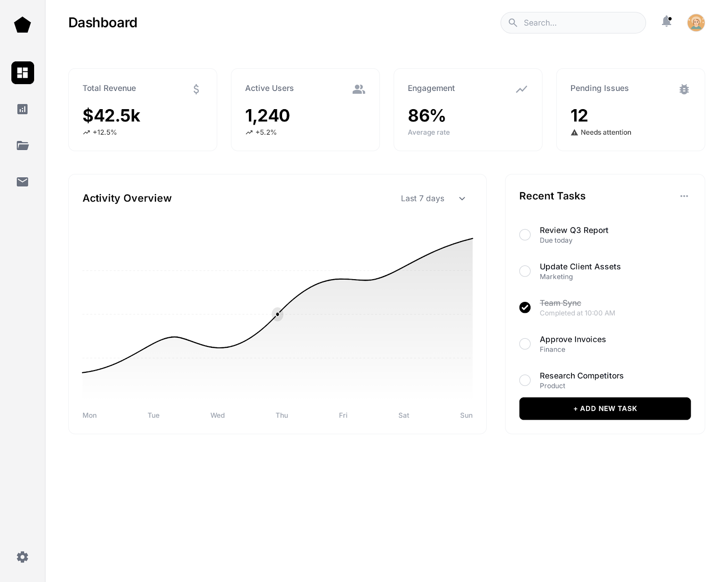Click the notification bell icon
Image resolution: width=728 pixels, height=582 pixels.
(x=667, y=21)
